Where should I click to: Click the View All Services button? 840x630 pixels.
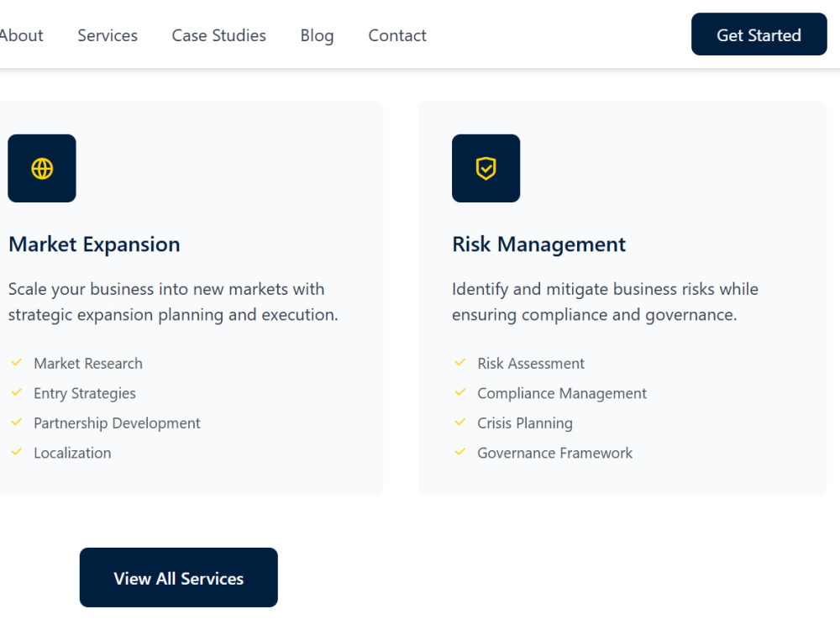tap(178, 578)
